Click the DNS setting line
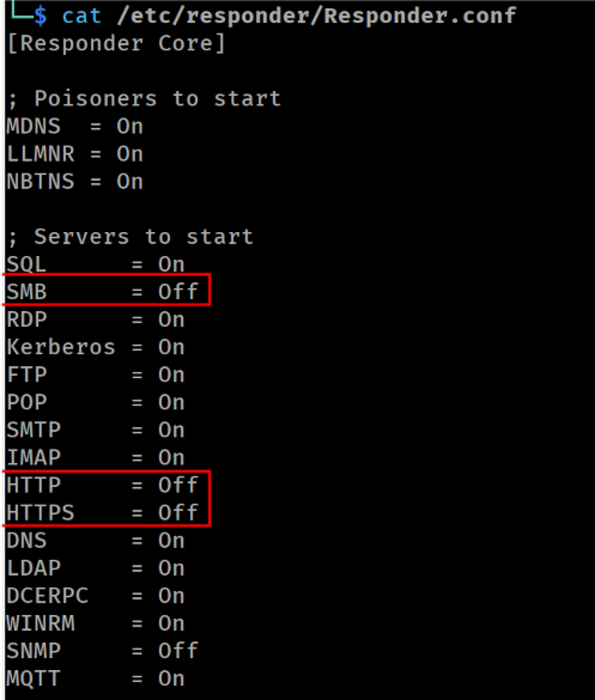Screen dimensions: 595x700 (x=95, y=540)
